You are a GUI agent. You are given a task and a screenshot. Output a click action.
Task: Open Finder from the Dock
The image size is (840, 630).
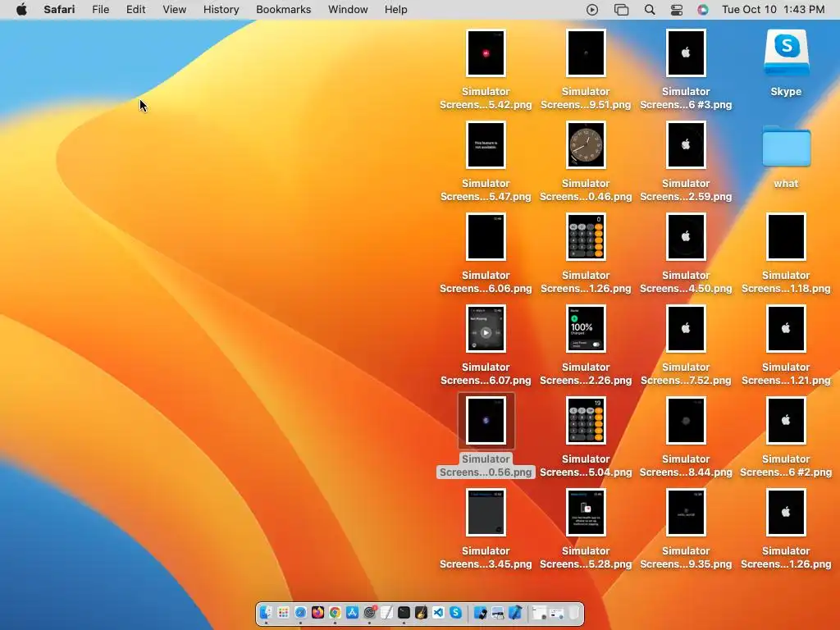click(266, 612)
